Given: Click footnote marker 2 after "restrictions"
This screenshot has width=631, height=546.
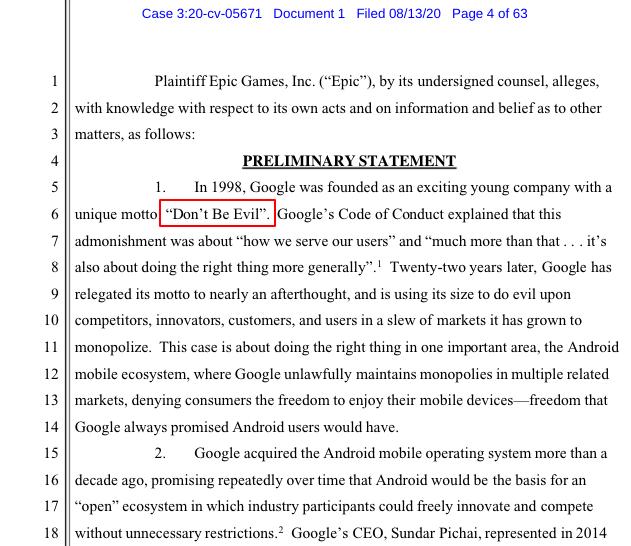Looking at the screenshot, I should pos(281,530).
